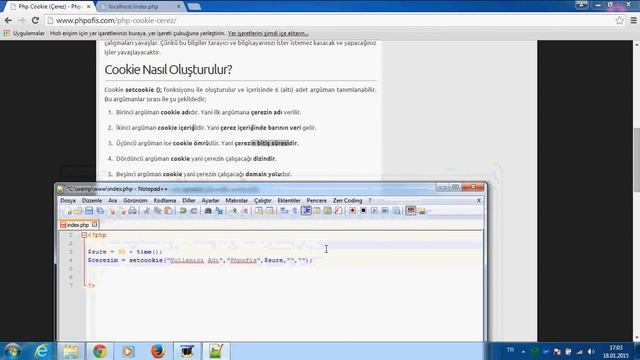Open the Makrolar menu
This screenshot has width=640, height=360.
pyautogui.click(x=237, y=200)
